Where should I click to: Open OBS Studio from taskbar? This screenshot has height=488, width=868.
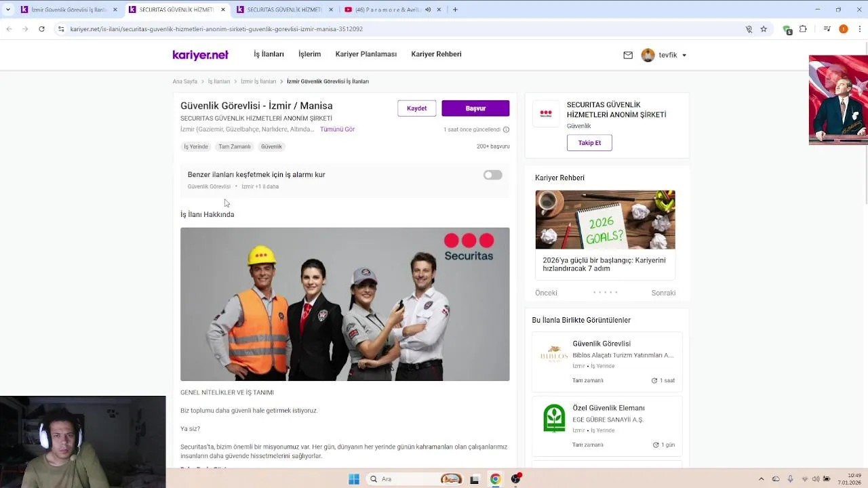click(516, 479)
